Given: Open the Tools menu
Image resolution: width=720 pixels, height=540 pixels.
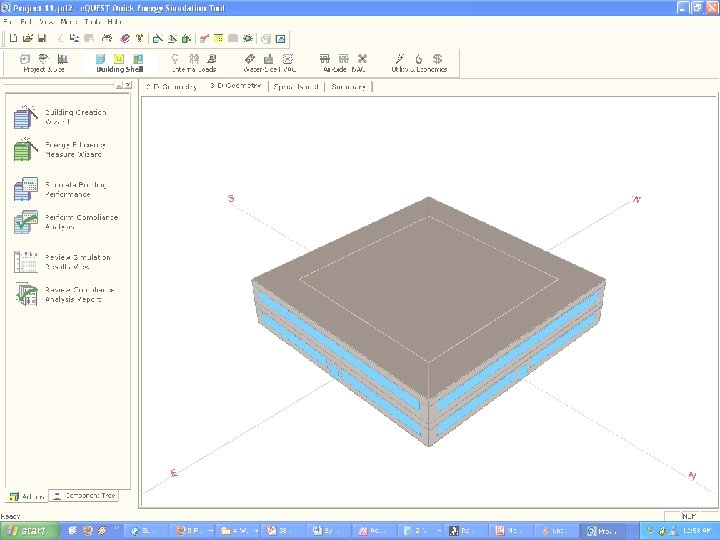Looking at the screenshot, I should click(94, 21).
